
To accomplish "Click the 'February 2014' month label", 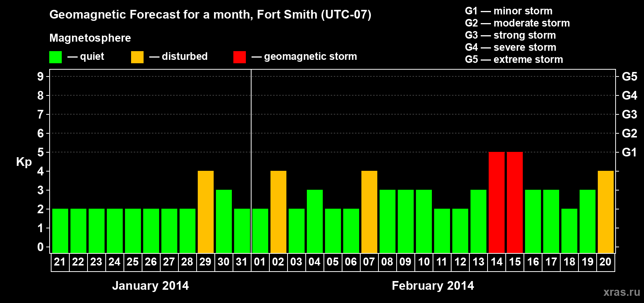I will pyautogui.click(x=433, y=286).
